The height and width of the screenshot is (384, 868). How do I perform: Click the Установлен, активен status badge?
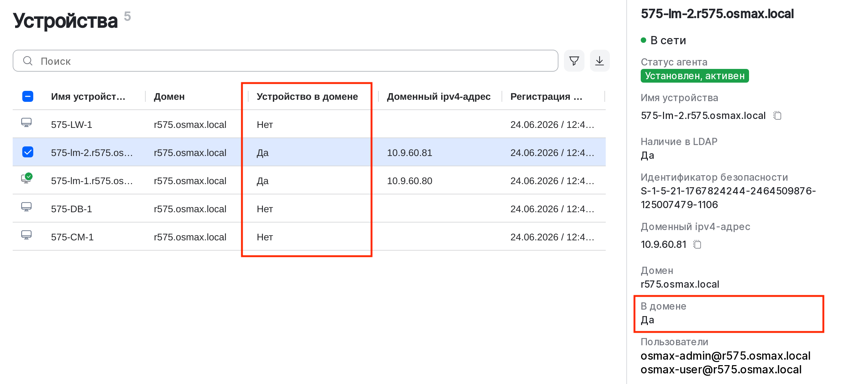click(x=695, y=76)
